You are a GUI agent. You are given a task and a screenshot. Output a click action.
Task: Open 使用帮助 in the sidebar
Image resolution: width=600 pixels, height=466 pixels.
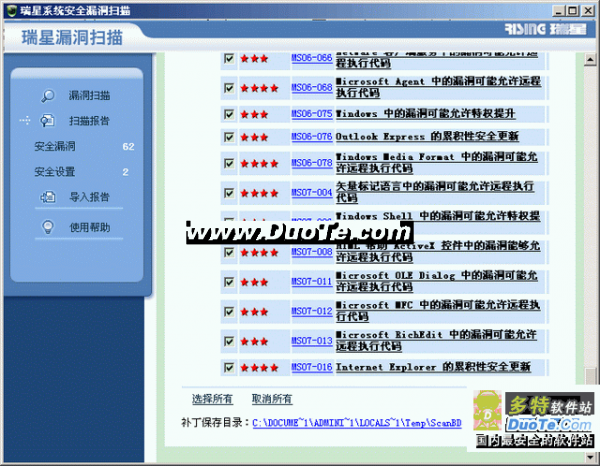tap(90, 227)
